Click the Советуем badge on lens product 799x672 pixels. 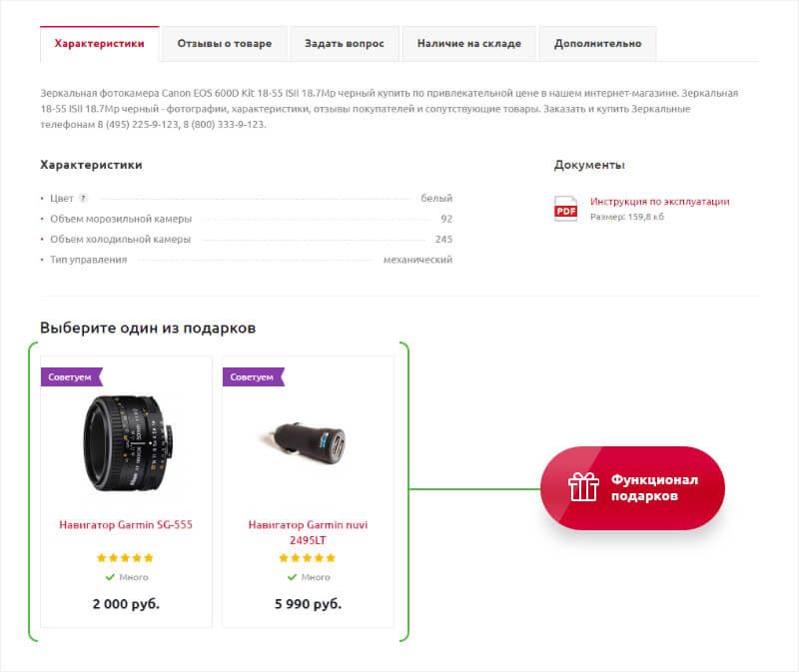point(70,376)
